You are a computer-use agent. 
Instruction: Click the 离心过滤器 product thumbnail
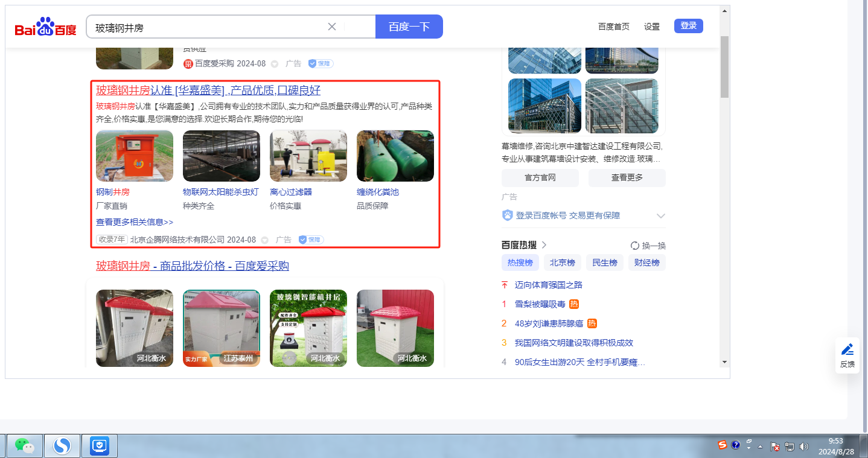308,156
